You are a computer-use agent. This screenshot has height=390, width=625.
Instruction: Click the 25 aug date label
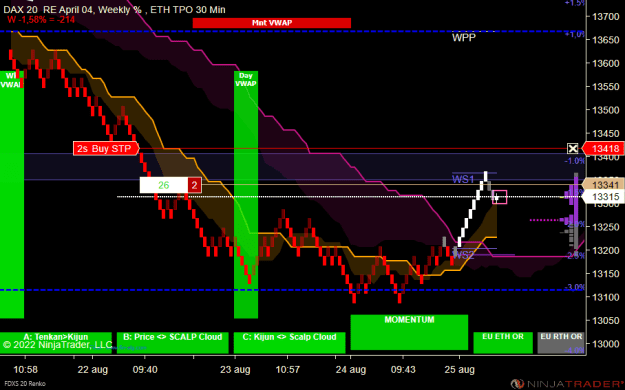(460, 370)
